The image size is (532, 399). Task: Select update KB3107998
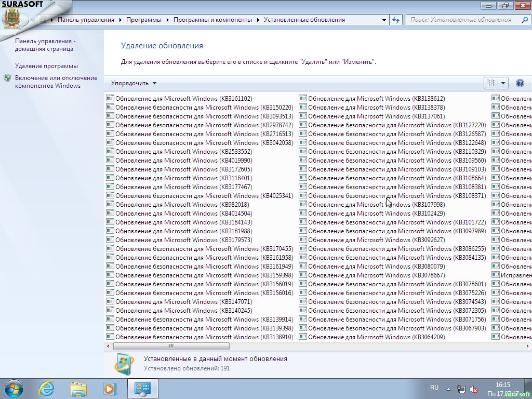372,204
